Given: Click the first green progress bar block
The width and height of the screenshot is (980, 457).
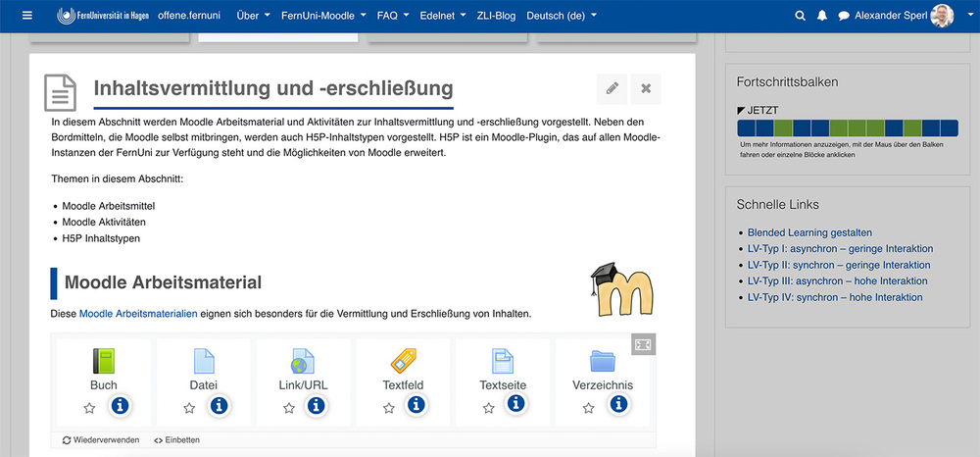Looking at the screenshot, I should (783, 128).
